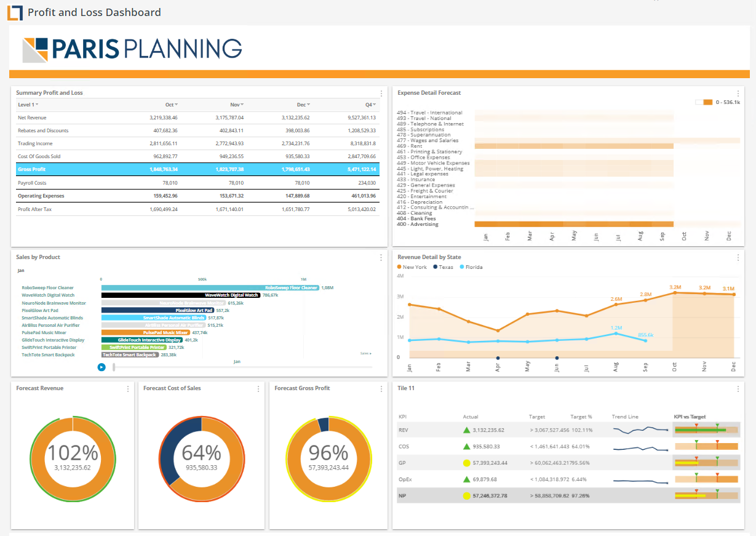The height and width of the screenshot is (536, 756).
Task: Toggle Florida series in legend
Action: 471,267
